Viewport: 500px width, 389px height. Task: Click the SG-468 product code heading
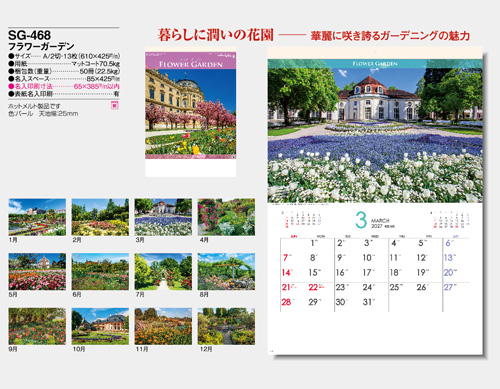(x=29, y=35)
